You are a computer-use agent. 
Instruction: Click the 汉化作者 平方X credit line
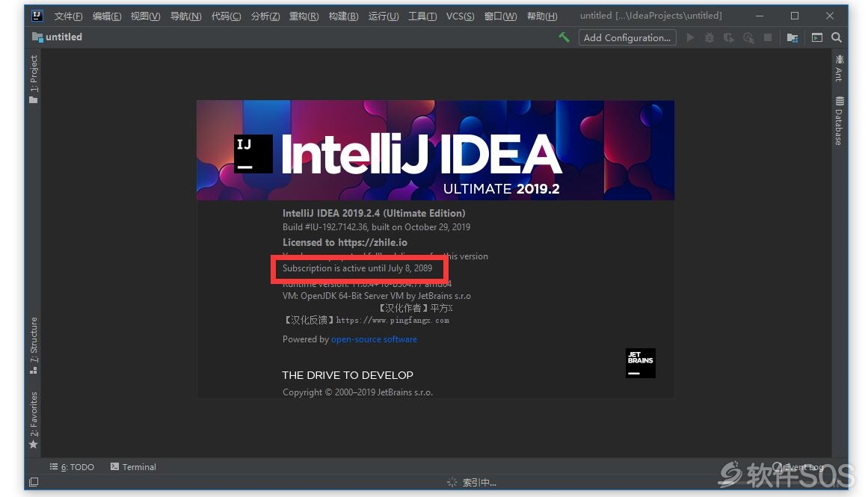click(x=415, y=308)
